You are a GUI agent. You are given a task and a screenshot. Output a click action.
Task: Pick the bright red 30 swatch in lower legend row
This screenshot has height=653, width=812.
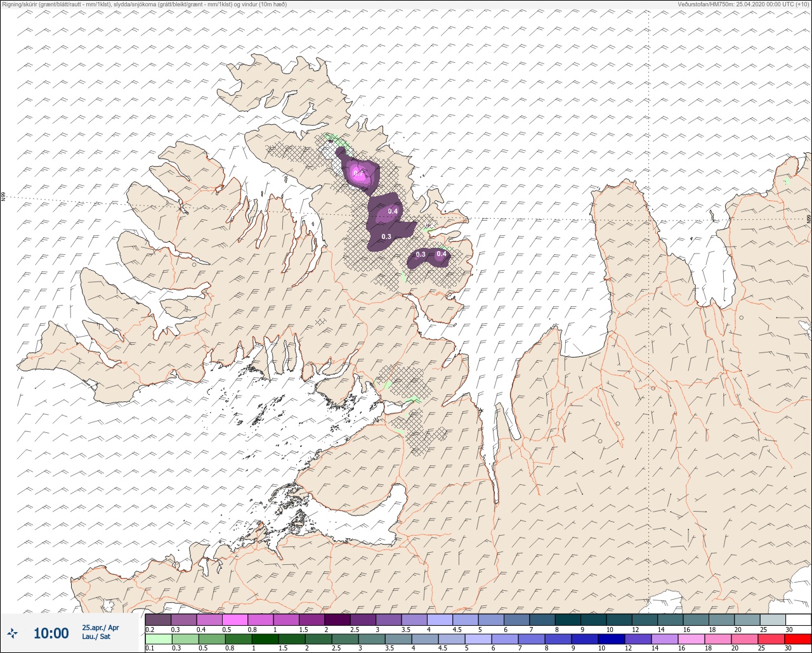coord(798,638)
